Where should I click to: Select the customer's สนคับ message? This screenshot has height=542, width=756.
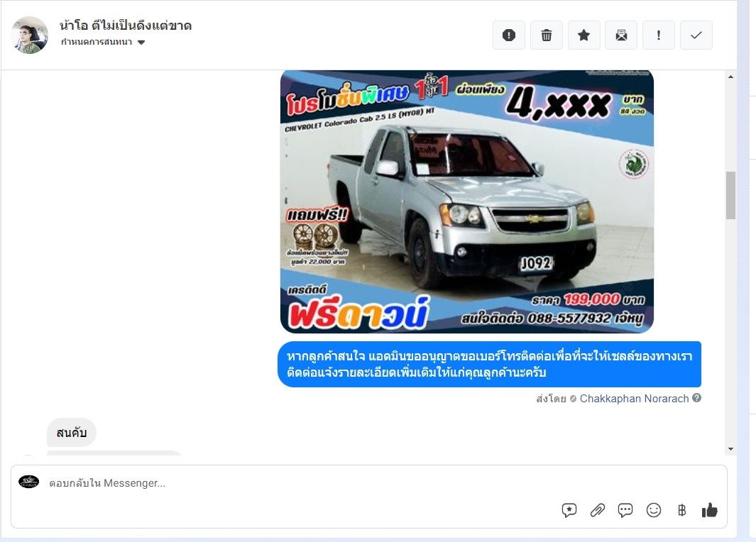pyautogui.click(x=72, y=433)
